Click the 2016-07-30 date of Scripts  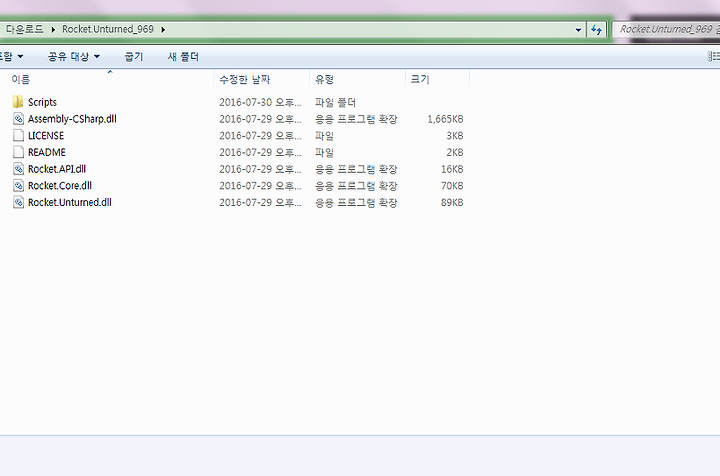click(x=260, y=102)
